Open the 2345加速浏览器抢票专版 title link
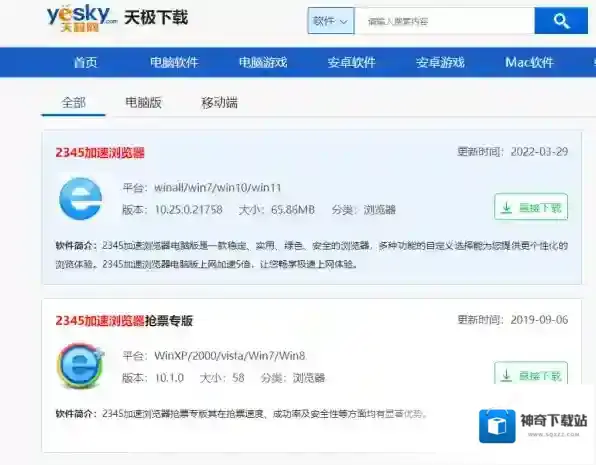Screen dimensions: 596x465 (x=124, y=321)
